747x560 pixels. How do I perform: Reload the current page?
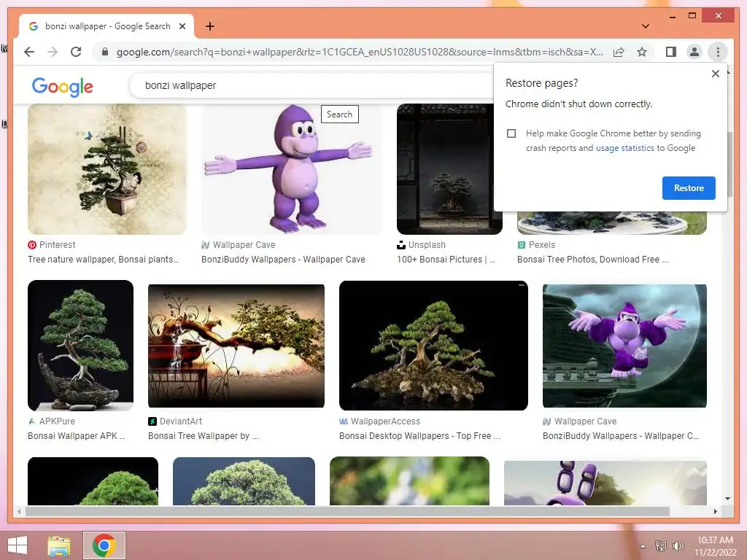click(x=76, y=52)
